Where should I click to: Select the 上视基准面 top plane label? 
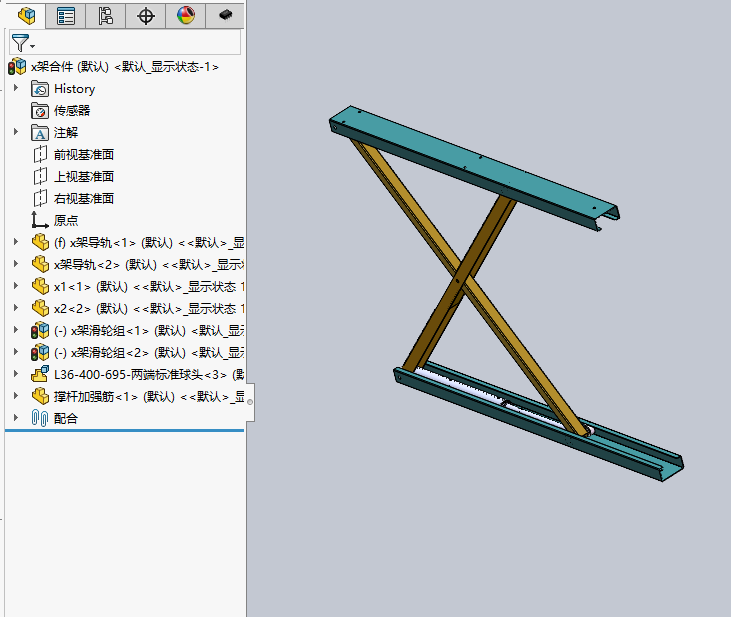(84, 176)
